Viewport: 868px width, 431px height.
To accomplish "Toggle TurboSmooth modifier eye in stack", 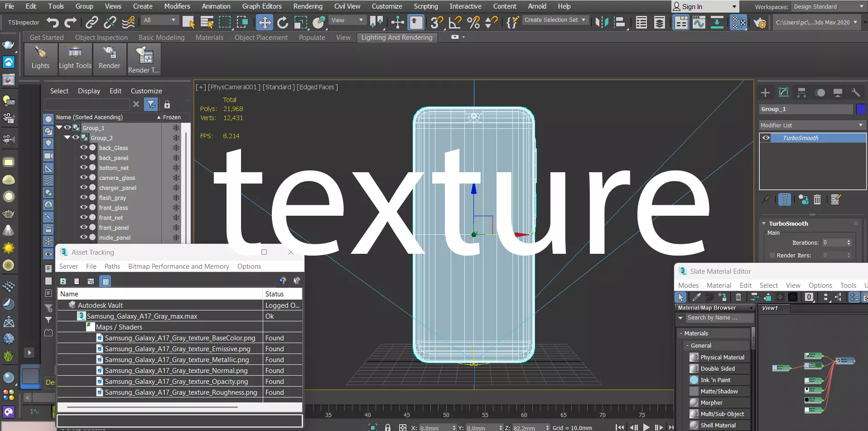I will [766, 138].
